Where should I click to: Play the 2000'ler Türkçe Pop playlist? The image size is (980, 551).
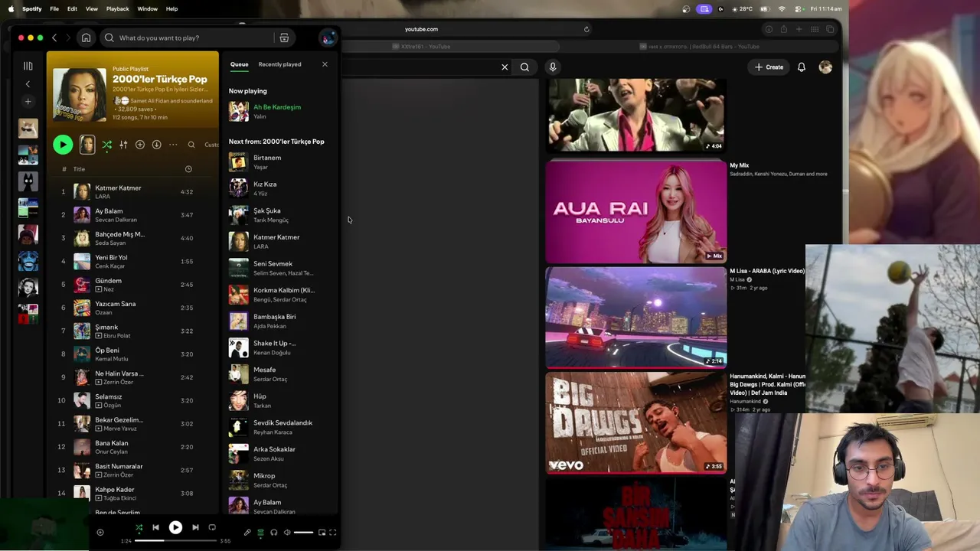point(63,145)
